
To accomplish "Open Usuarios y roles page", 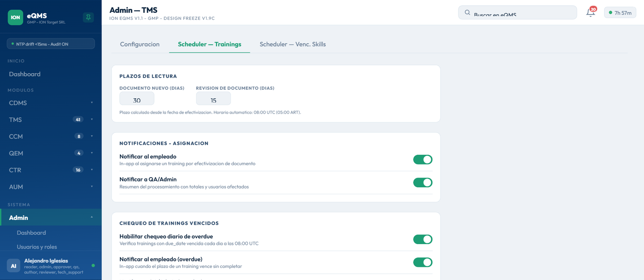I will click(x=37, y=247).
